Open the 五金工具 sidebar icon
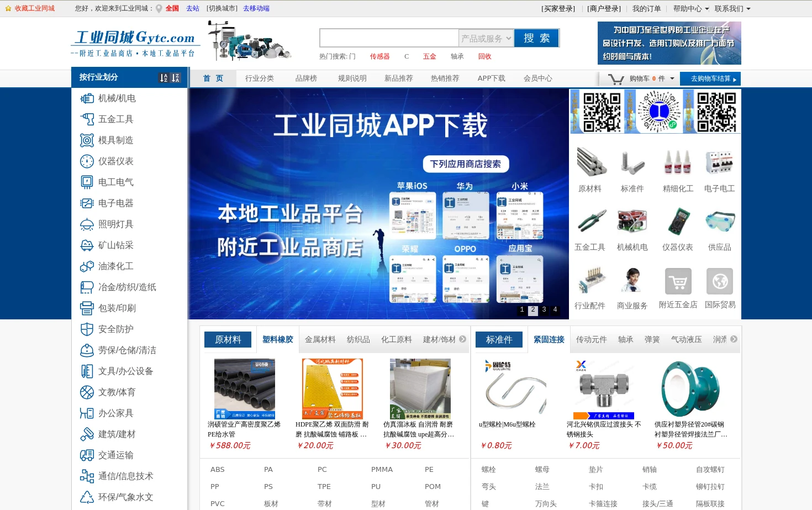This screenshot has width=812, height=510. click(x=87, y=119)
